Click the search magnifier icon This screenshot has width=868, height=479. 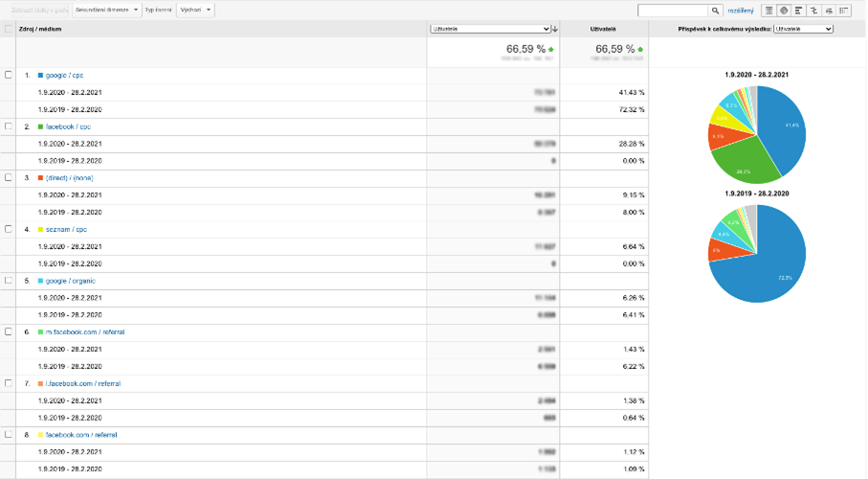pyautogui.click(x=715, y=11)
